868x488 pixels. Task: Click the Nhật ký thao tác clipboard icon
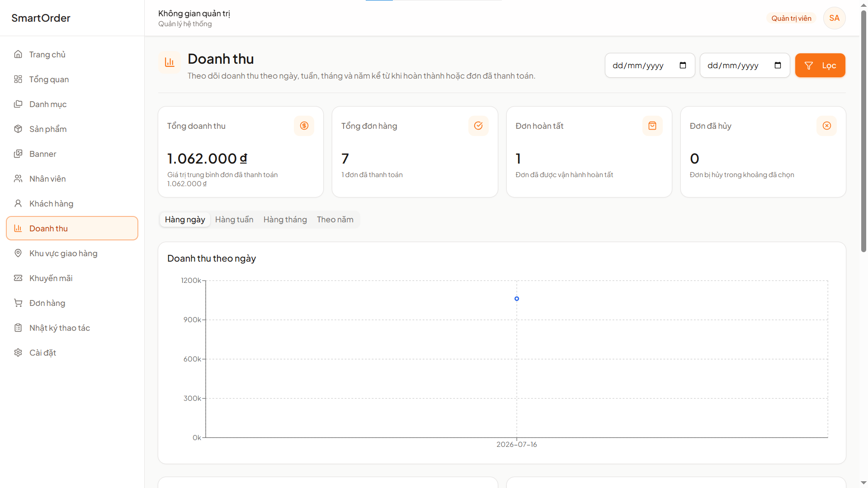click(x=18, y=328)
